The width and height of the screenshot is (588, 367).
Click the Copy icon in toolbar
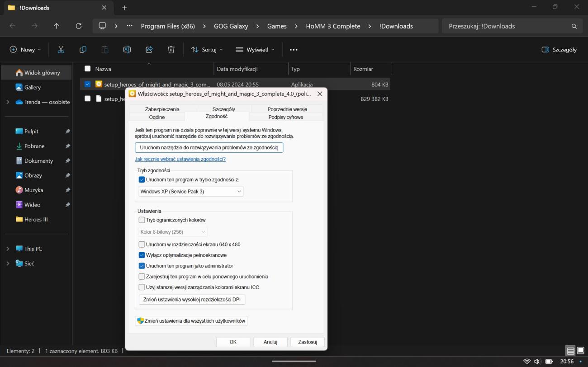(83, 50)
